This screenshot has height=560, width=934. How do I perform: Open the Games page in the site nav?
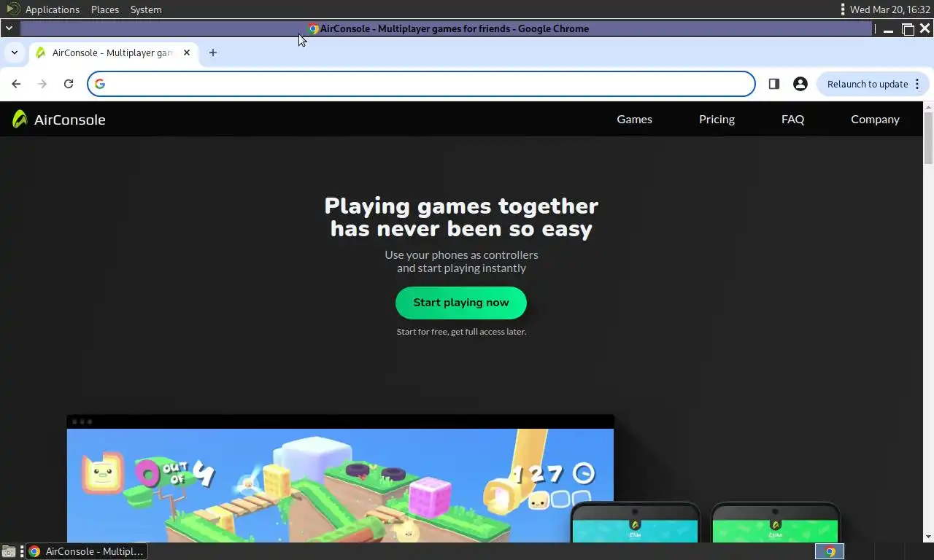pyautogui.click(x=635, y=119)
